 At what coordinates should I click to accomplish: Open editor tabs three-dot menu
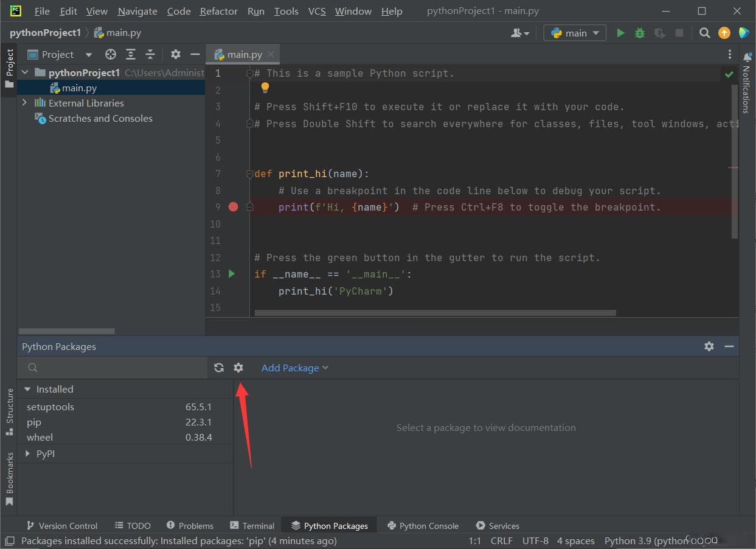(x=730, y=54)
